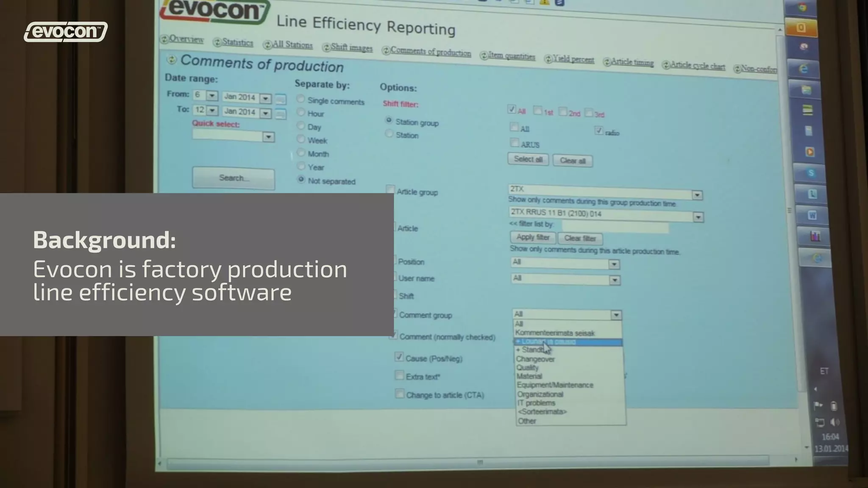Click the Skype icon in the taskbar
Viewport: 868px width, 488px height.
(x=811, y=173)
